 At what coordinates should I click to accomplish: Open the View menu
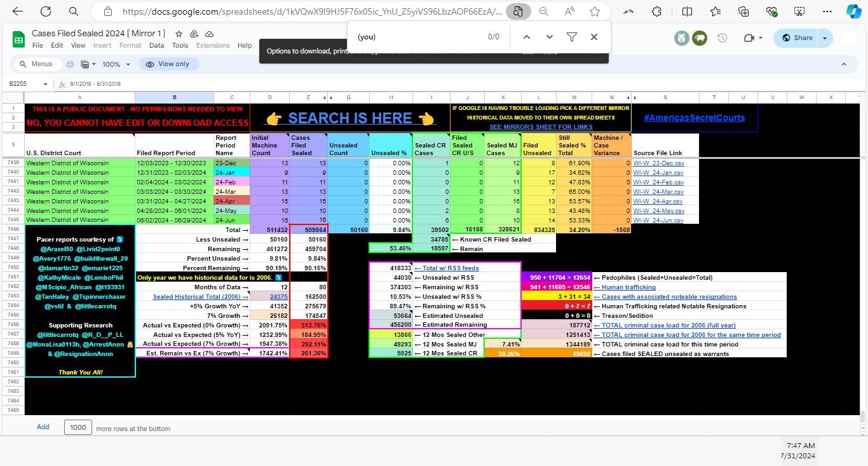coord(78,45)
